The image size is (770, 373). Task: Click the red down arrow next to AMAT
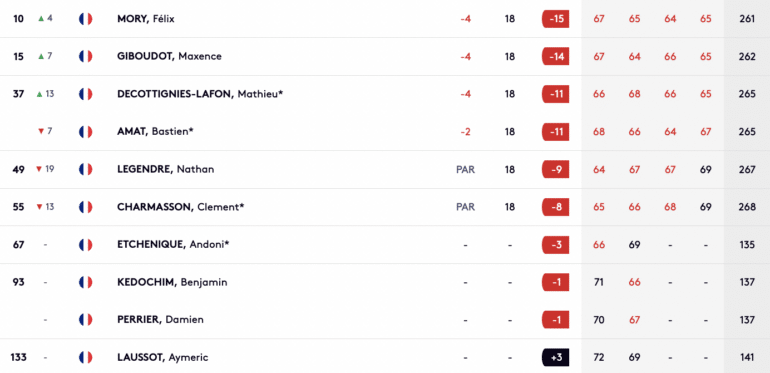click(x=41, y=132)
